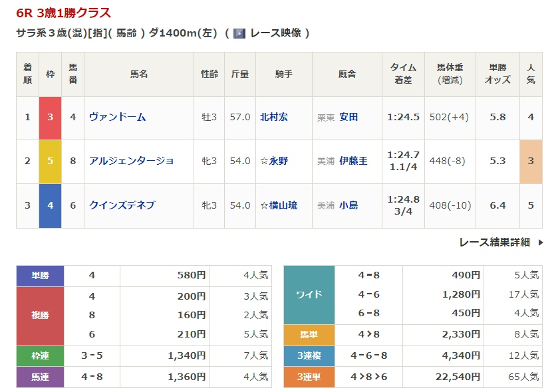Click the 単勝 payout label

(x=40, y=275)
